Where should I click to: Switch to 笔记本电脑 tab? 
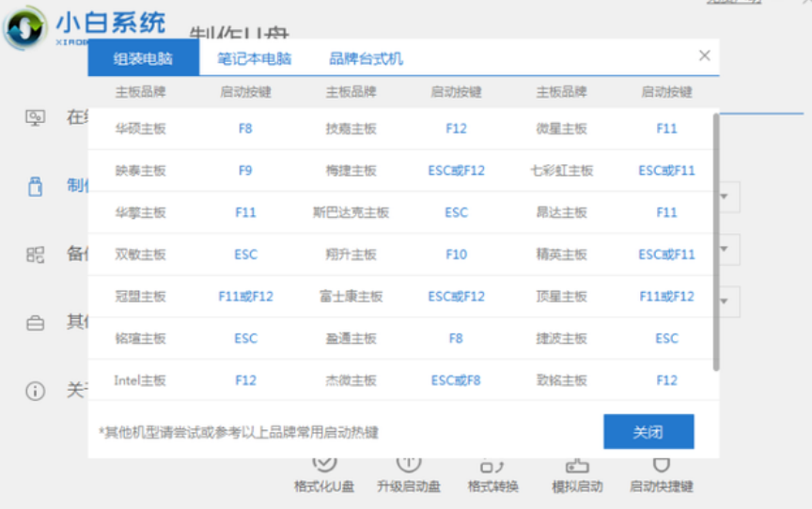[254, 58]
